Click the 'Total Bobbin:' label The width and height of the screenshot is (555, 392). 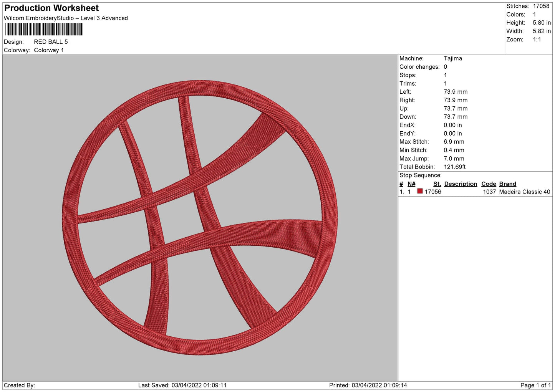tap(417, 167)
